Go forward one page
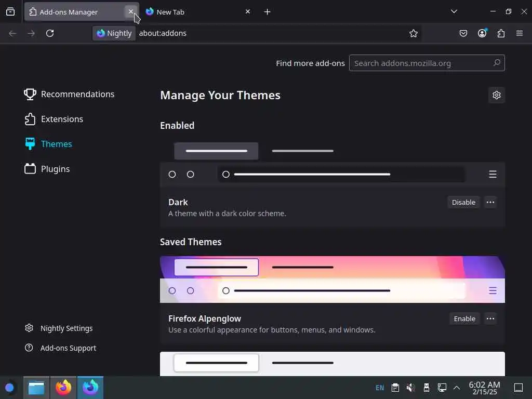532x399 pixels. (31, 33)
